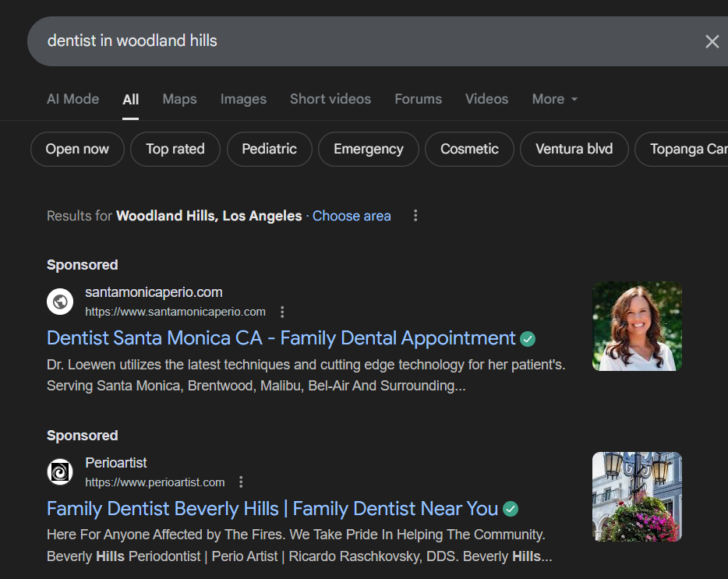Open three-dot menu beside perioartist.com URL
Screen dimensions: 728x579
[x=241, y=482]
